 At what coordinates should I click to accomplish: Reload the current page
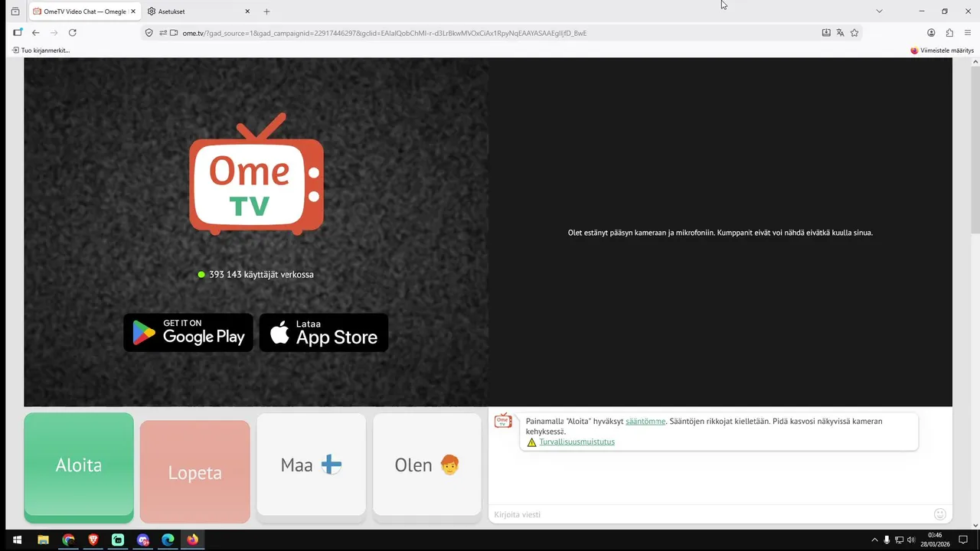[x=73, y=33]
